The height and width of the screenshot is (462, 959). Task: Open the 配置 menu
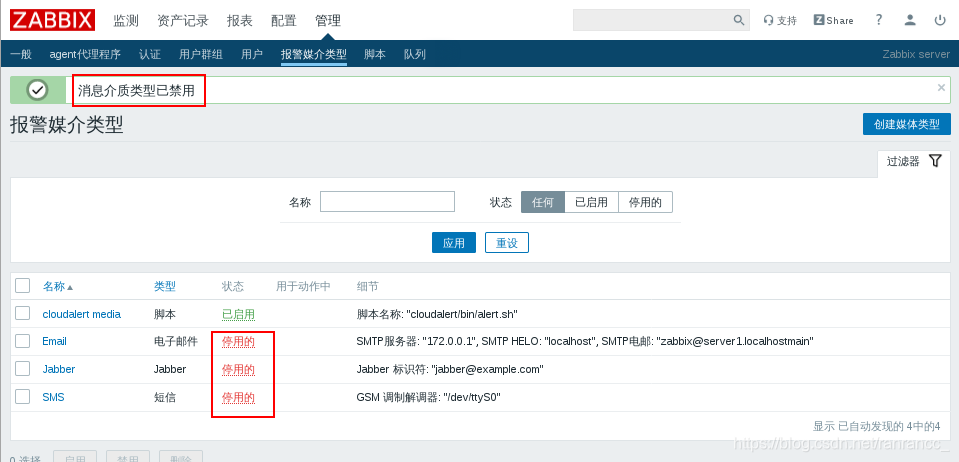[284, 21]
